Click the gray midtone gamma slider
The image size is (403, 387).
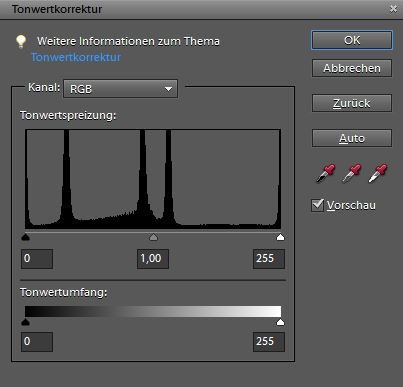pyautogui.click(x=153, y=237)
